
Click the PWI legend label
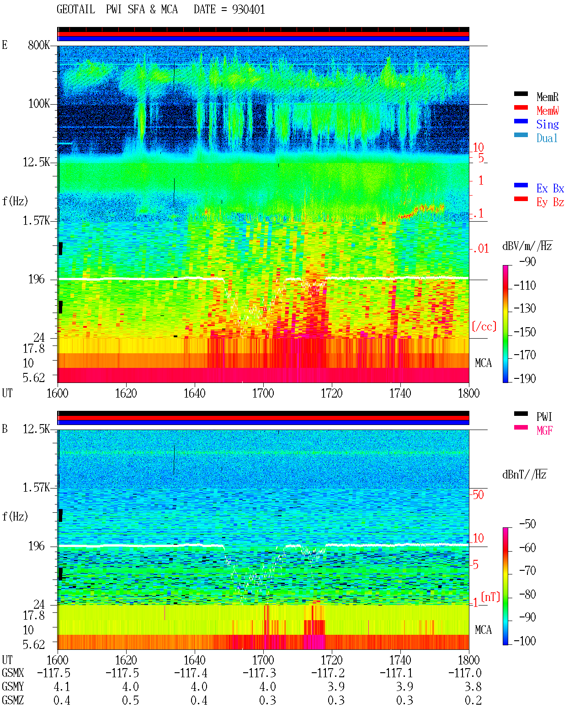(x=544, y=417)
